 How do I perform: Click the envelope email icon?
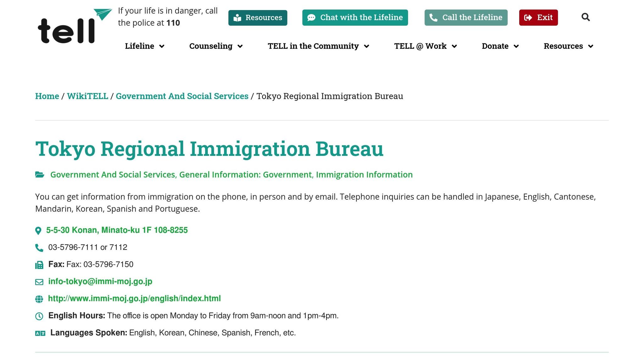tap(39, 282)
